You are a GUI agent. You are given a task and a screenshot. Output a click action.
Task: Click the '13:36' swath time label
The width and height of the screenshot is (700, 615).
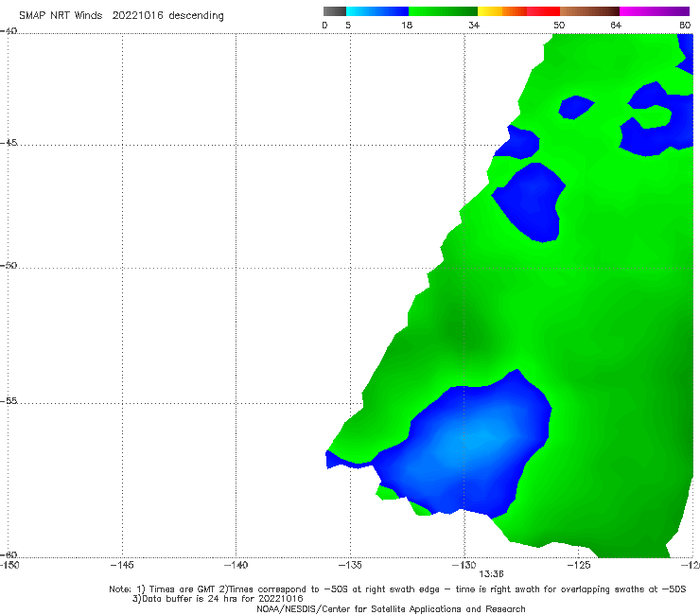(491, 574)
